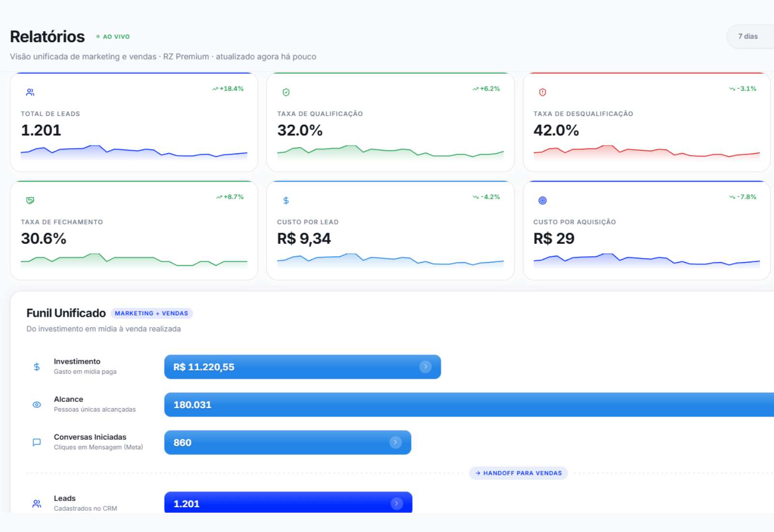Open the Taxa de Qualificação card
The height and width of the screenshot is (532, 774).
(x=390, y=122)
